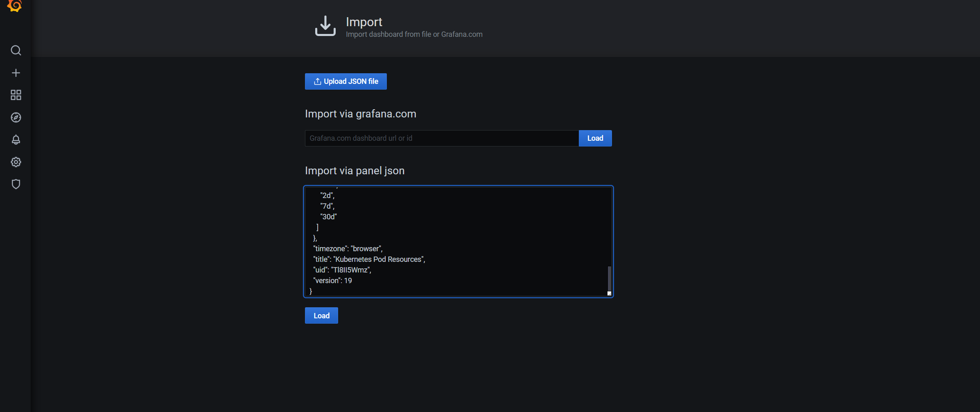This screenshot has height=412, width=980.
Task: Click the Import dashboard from file subtitle
Action: (x=414, y=34)
